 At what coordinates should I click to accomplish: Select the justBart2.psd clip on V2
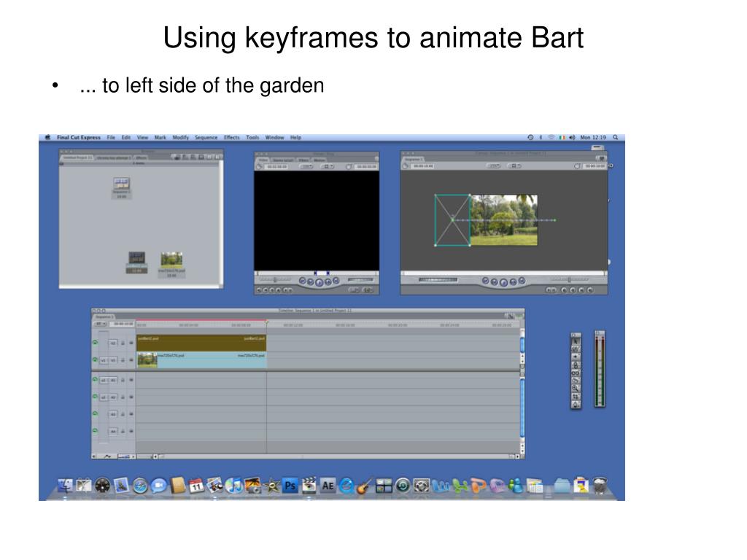pos(201,343)
